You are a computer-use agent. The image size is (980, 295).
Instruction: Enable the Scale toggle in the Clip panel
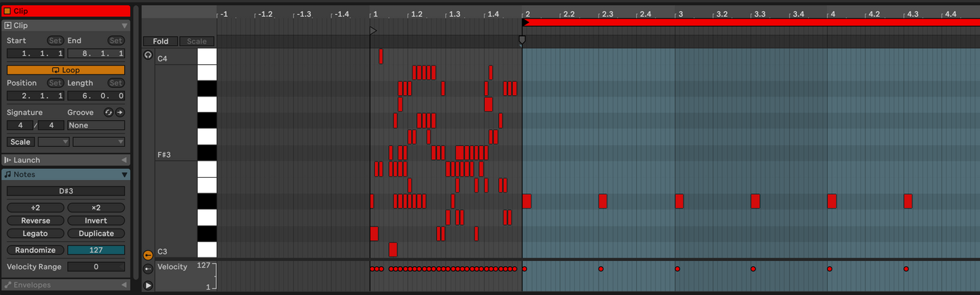click(x=20, y=142)
